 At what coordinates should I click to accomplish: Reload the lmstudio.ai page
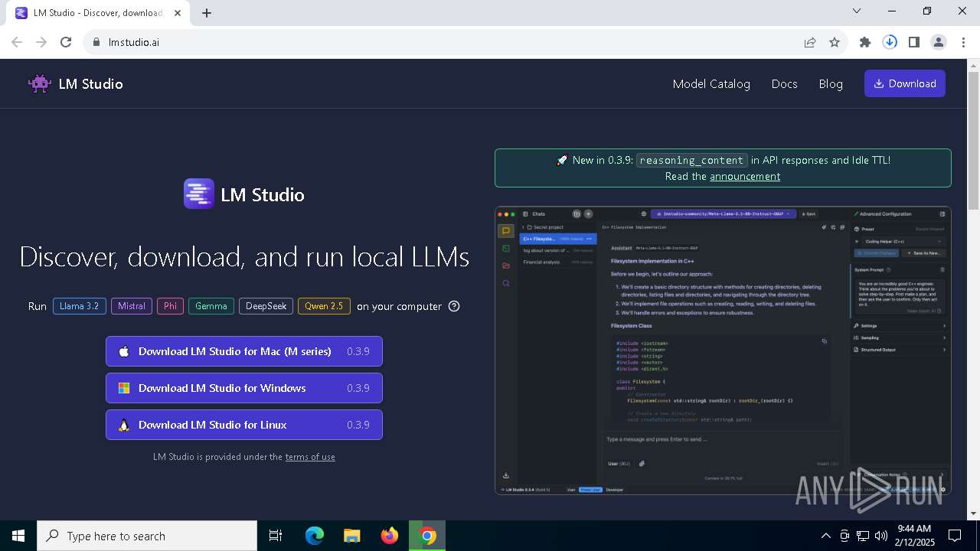[x=66, y=42]
